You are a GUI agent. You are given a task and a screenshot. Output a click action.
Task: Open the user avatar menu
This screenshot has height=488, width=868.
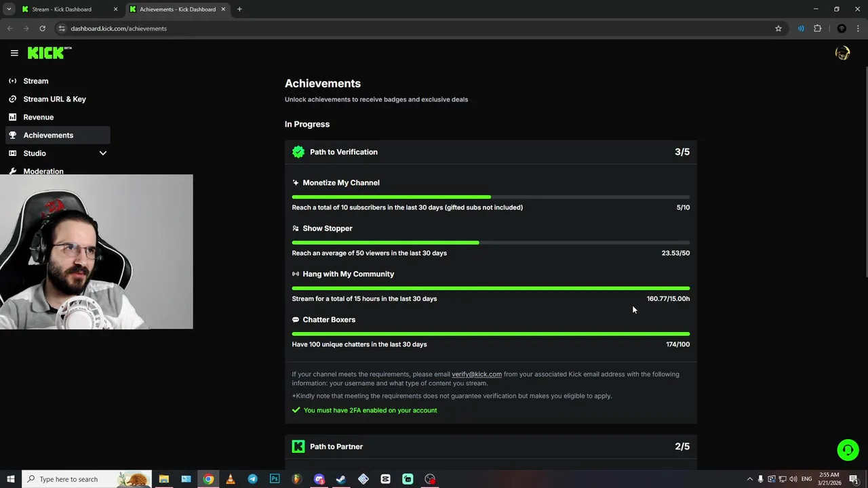pos(843,53)
